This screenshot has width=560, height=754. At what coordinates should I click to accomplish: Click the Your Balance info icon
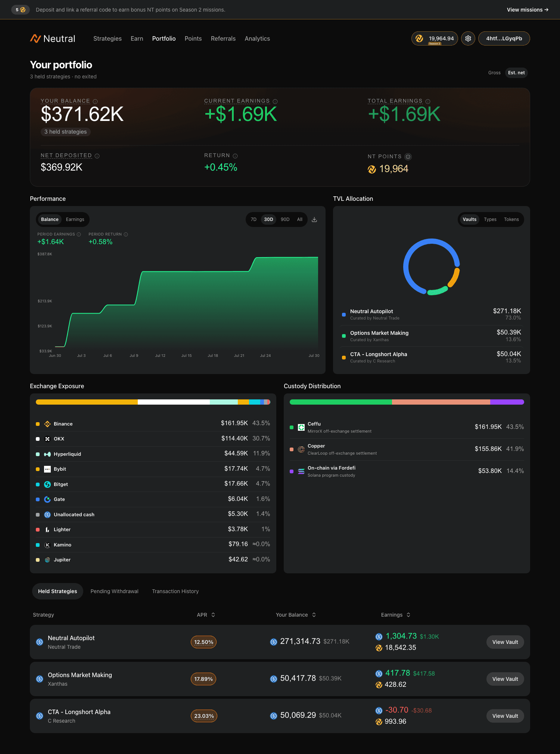point(95,102)
